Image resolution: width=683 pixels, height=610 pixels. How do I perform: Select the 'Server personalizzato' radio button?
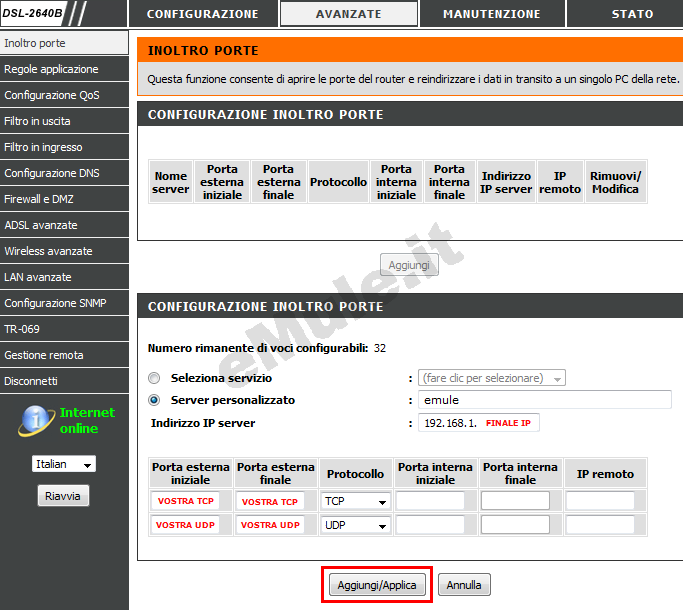[x=154, y=400]
